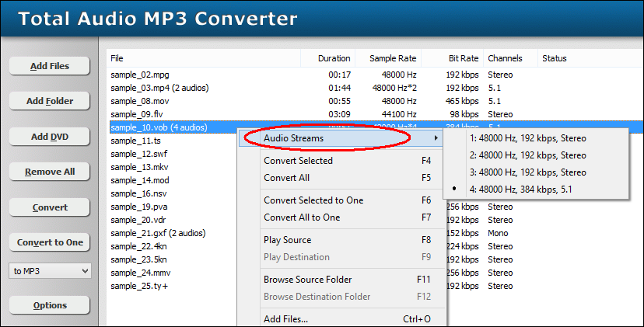Image resolution: width=644 pixels, height=327 pixels.
Task: Select the file sample_22.4kn
Action: coord(138,246)
